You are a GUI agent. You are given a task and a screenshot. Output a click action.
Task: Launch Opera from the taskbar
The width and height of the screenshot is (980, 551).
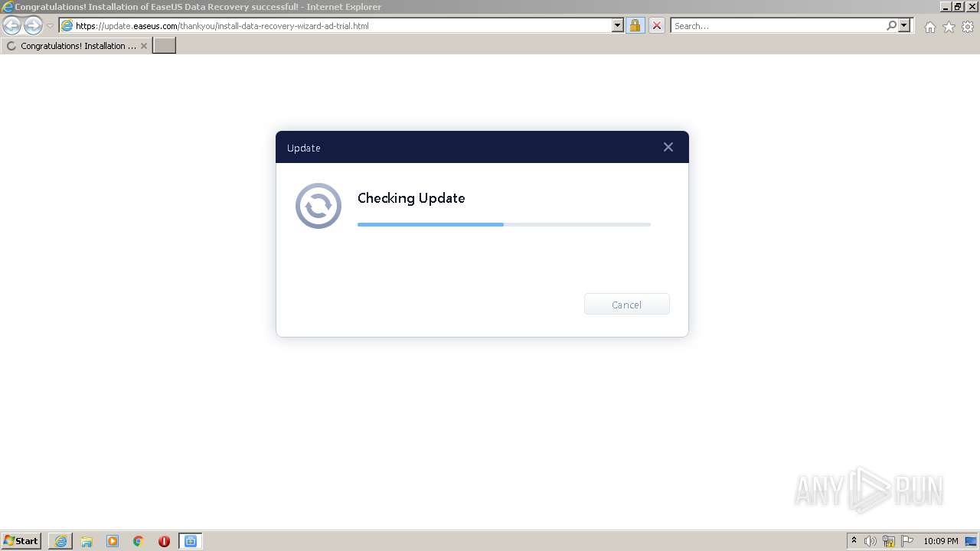164,541
